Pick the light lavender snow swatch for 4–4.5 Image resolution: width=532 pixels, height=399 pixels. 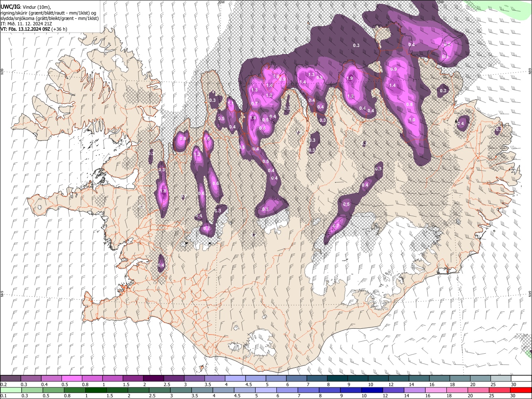(235, 379)
